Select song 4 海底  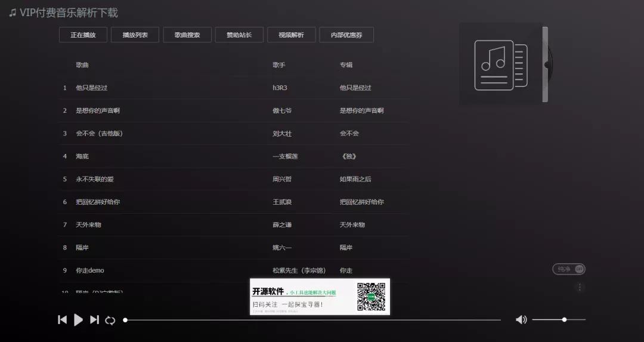click(x=82, y=156)
